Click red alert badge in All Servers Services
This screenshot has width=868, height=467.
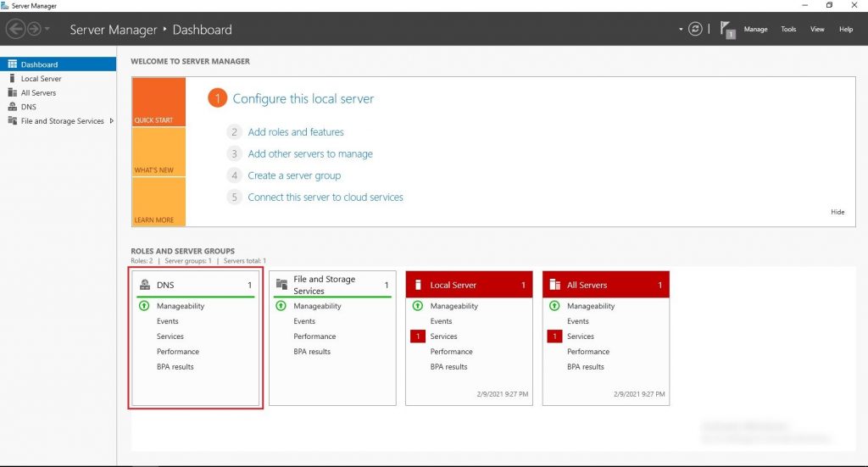[554, 336]
